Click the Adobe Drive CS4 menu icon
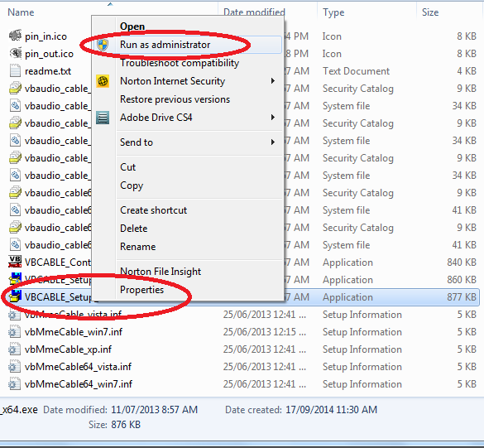This screenshot has width=484, height=448. [x=103, y=118]
